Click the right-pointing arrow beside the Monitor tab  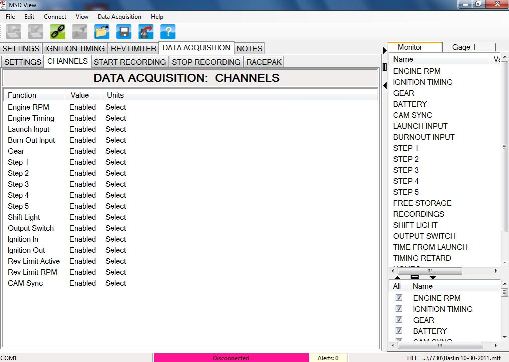pos(385,50)
